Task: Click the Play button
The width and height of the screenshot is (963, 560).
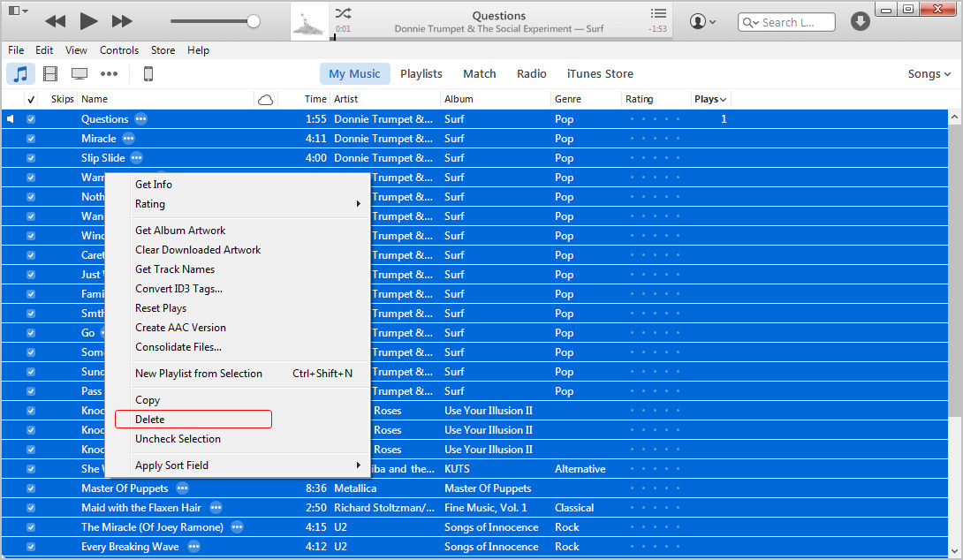Action: tap(88, 21)
